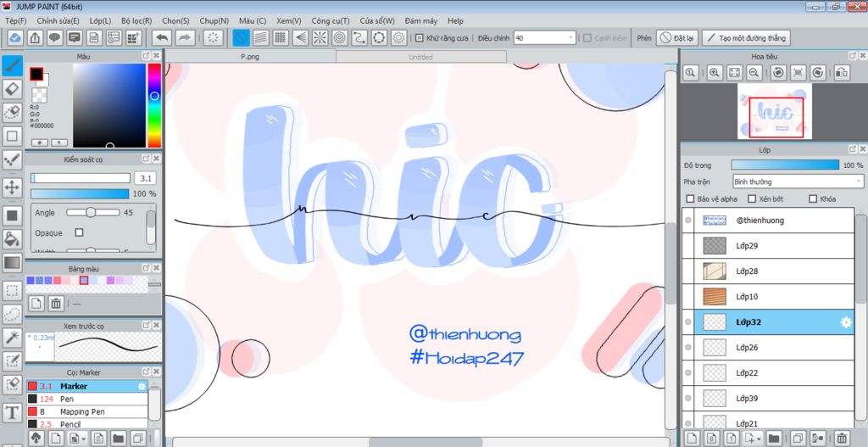Select the Text tool

(x=12, y=412)
